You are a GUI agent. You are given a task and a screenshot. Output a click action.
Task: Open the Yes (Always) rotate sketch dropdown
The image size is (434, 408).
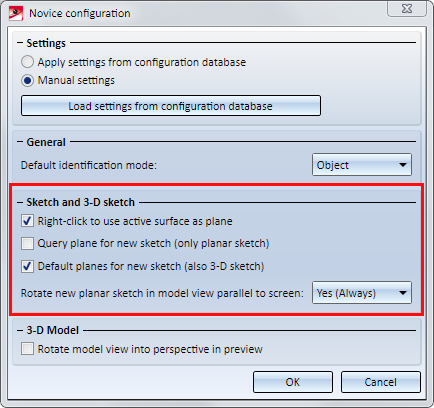362,293
